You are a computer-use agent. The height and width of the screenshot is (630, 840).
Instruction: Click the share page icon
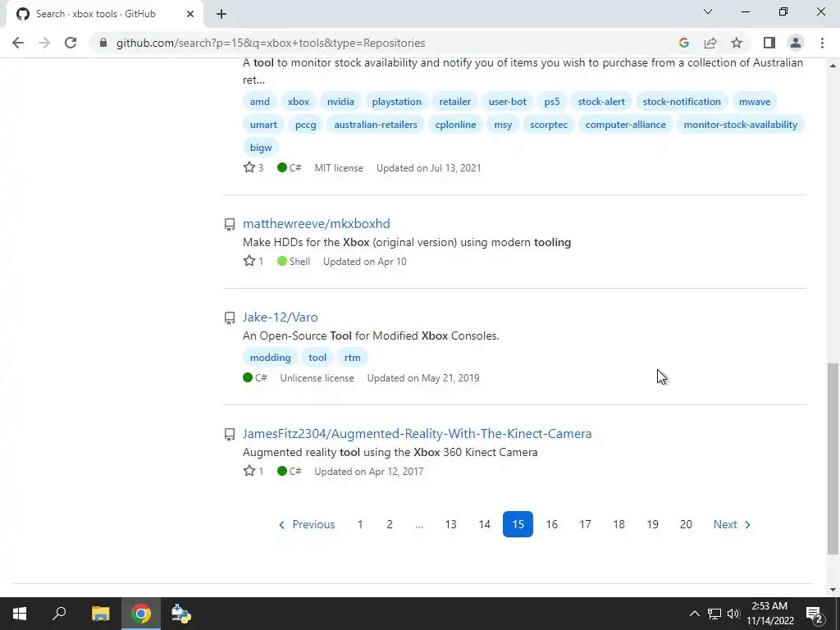710,43
